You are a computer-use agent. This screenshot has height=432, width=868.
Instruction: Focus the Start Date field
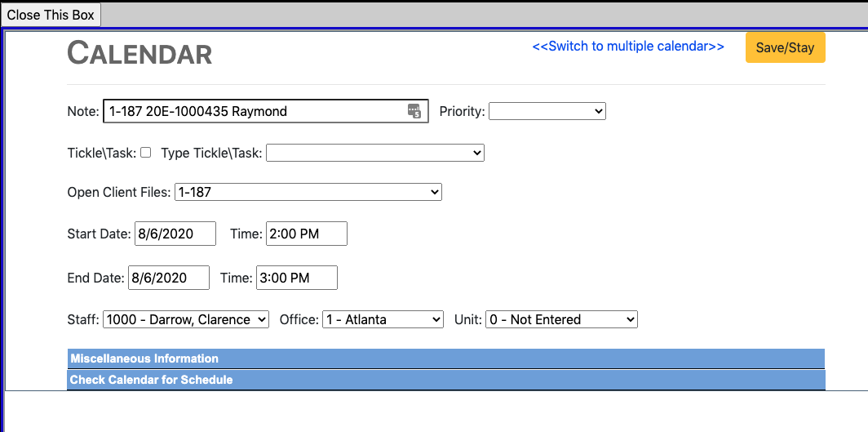tap(175, 234)
